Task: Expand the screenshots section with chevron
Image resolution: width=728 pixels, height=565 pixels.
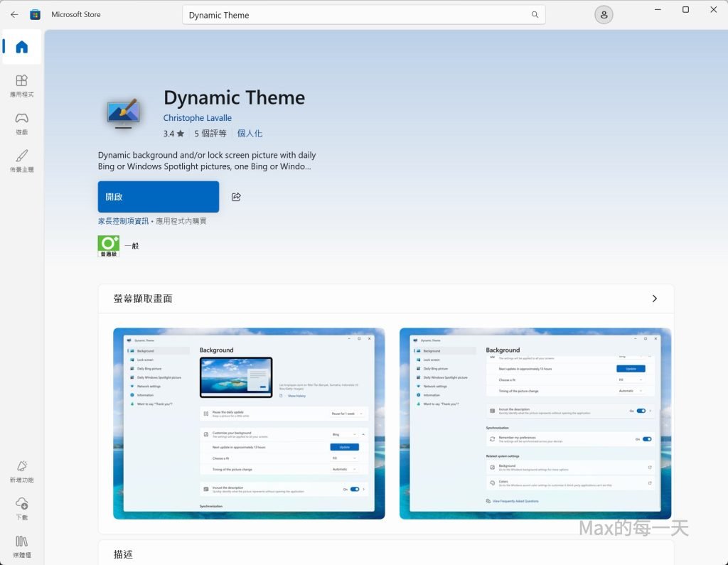Action: click(x=654, y=298)
